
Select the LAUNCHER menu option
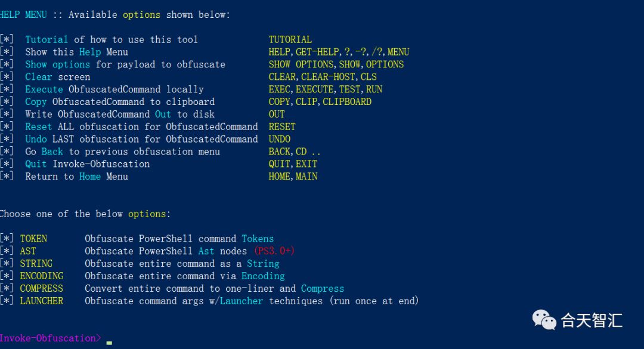(42, 301)
